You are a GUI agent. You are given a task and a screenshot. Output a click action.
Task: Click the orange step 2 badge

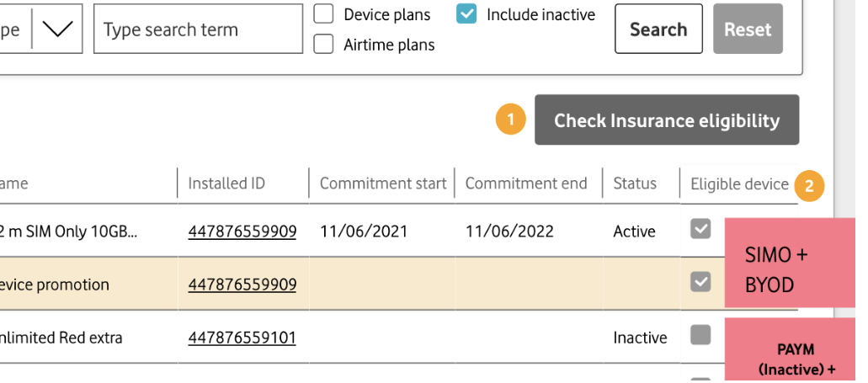point(809,186)
